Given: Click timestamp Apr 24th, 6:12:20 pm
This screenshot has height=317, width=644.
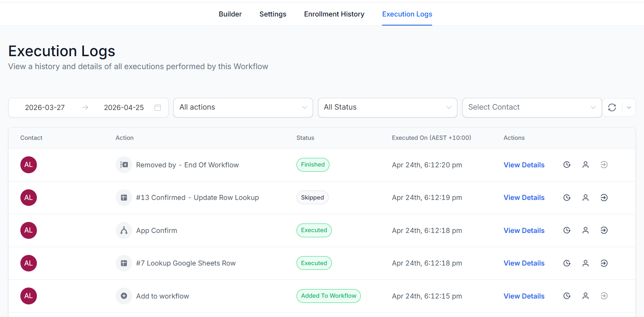Looking at the screenshot, I should pos(427,165).
